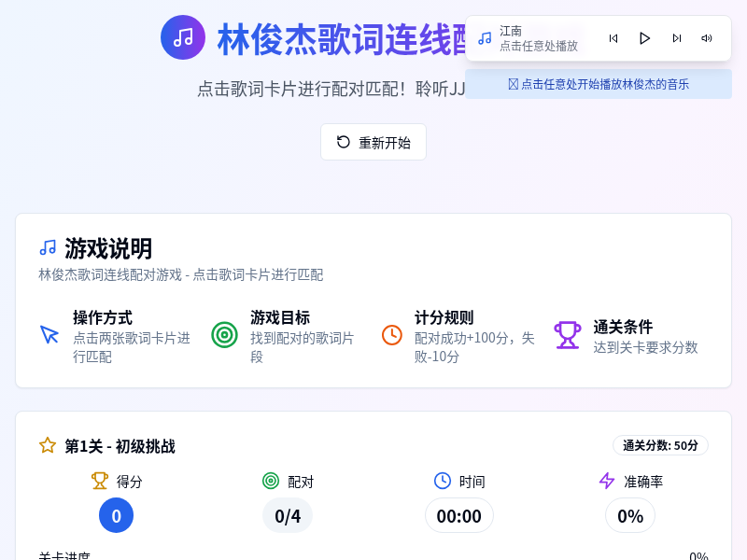Click the orange clock icon for 计分规则

coord(392,335)
